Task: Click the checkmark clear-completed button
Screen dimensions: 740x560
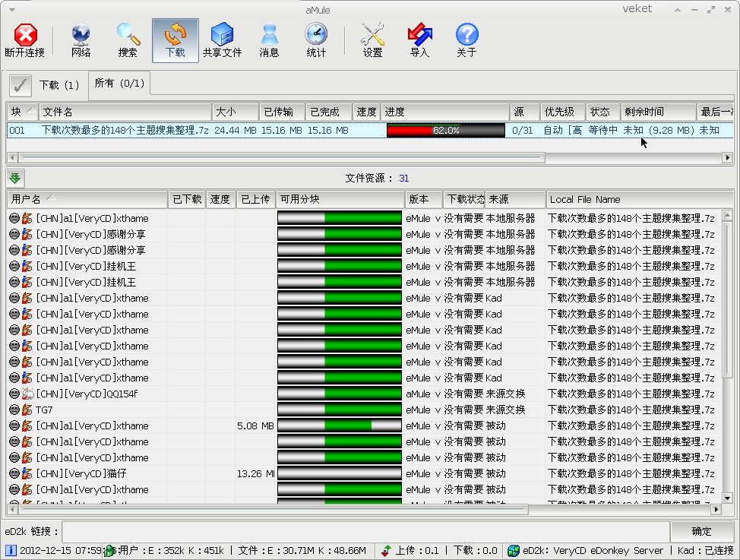Action: [21, 85]
